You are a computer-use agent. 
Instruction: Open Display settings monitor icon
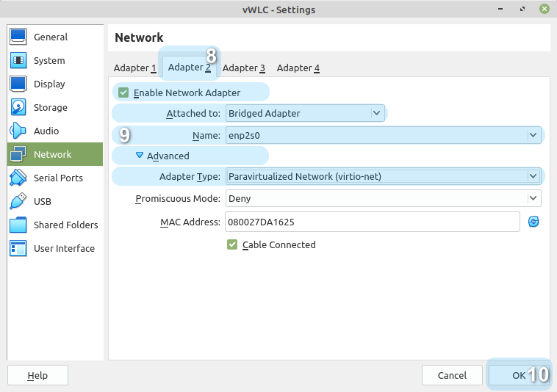pos(18,84)
